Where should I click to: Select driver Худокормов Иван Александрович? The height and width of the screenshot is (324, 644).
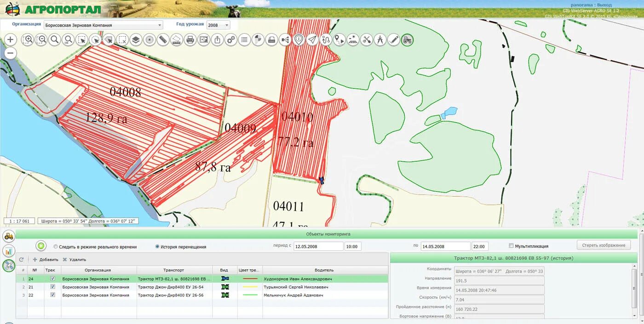[x=298, y=279]
